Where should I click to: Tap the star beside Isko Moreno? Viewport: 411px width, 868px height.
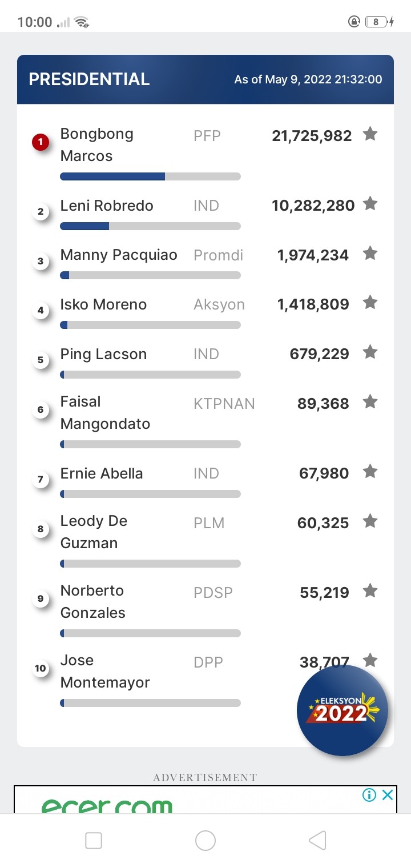pyautogui.click(x=370, y=303)
